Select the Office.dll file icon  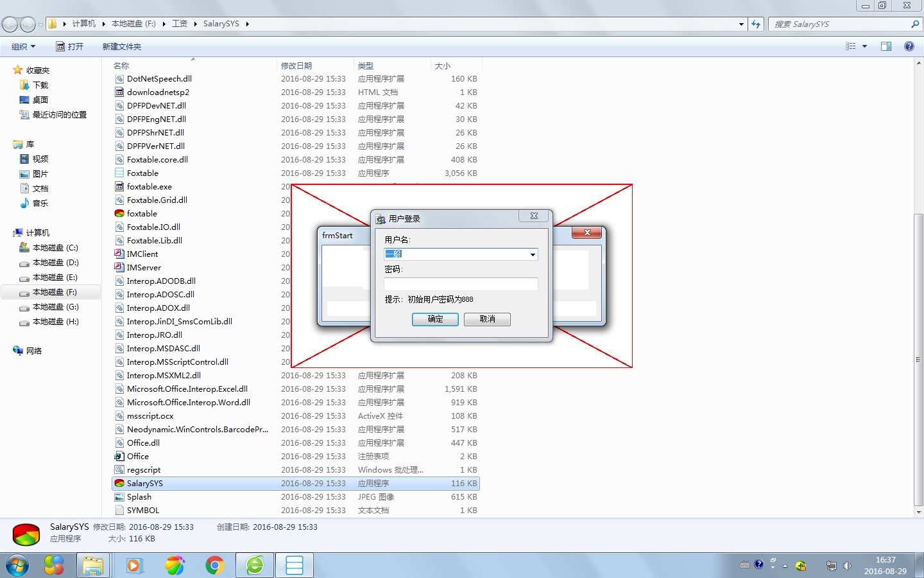tap(119, 442)
